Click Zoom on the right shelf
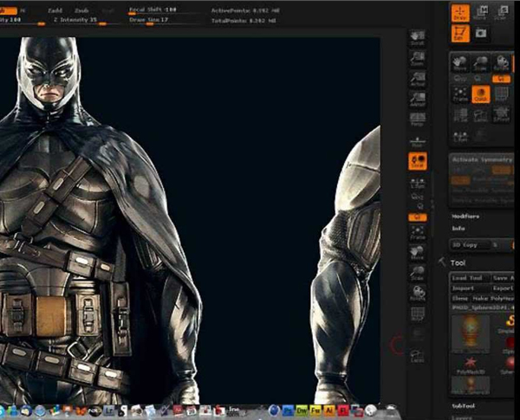 pyautogui.click(x=418, y=59)
